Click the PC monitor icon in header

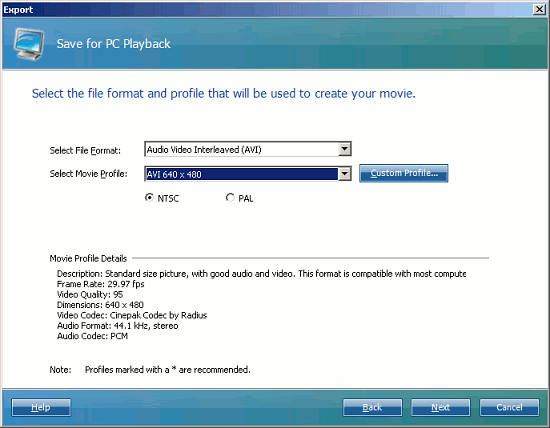[x=29, y=44]
